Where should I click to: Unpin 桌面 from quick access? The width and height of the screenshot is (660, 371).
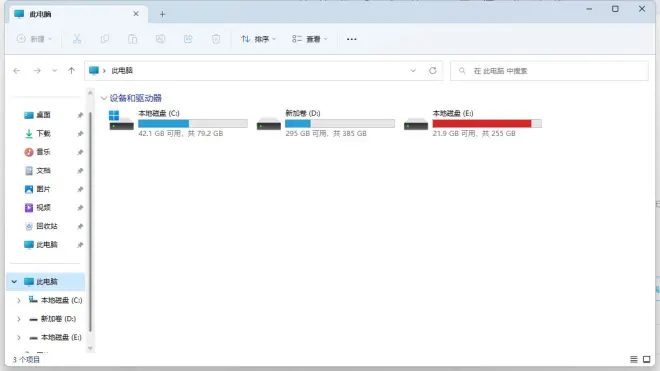[80, 115]
